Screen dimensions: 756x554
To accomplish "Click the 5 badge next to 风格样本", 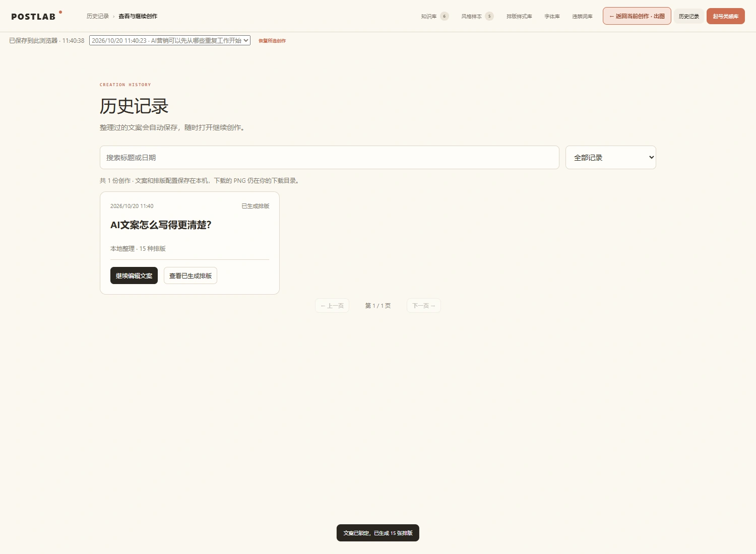I will (x=489, y=16).
